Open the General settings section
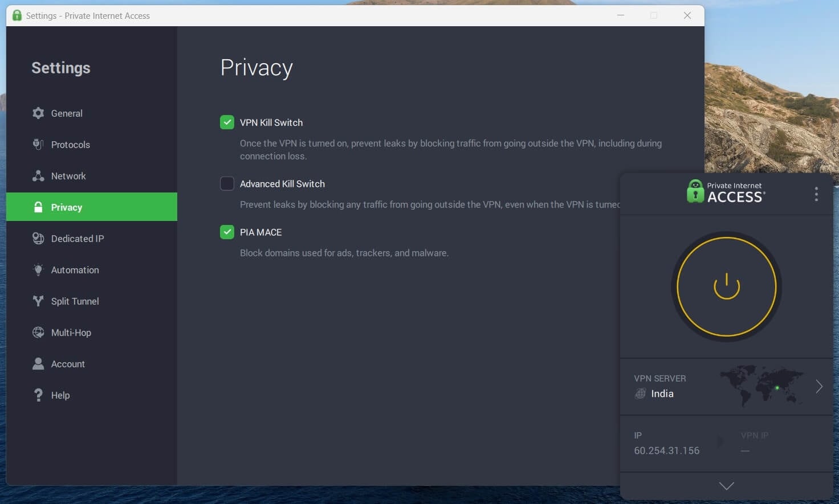Screen dimensions: 839x504 pyautogui.click(x=67, y=113)
